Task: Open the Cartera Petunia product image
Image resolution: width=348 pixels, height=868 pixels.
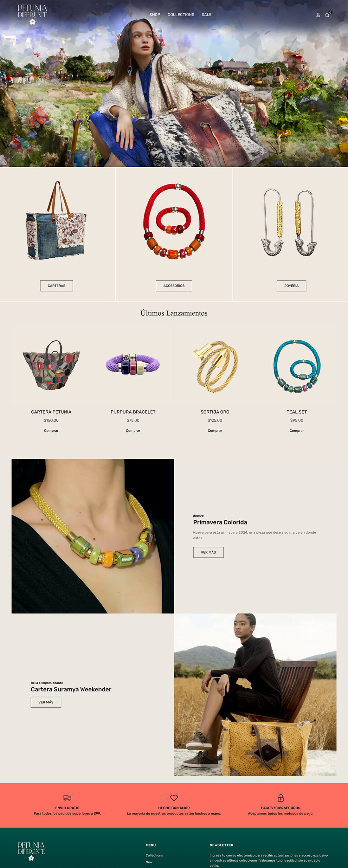Action: pos(51,366)
